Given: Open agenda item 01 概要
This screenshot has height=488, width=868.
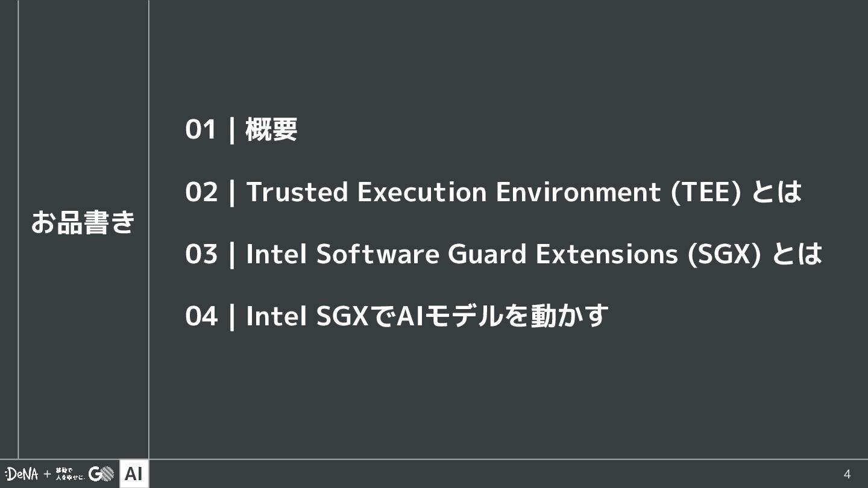Looking at the screenshot, I should click(241, 130).
